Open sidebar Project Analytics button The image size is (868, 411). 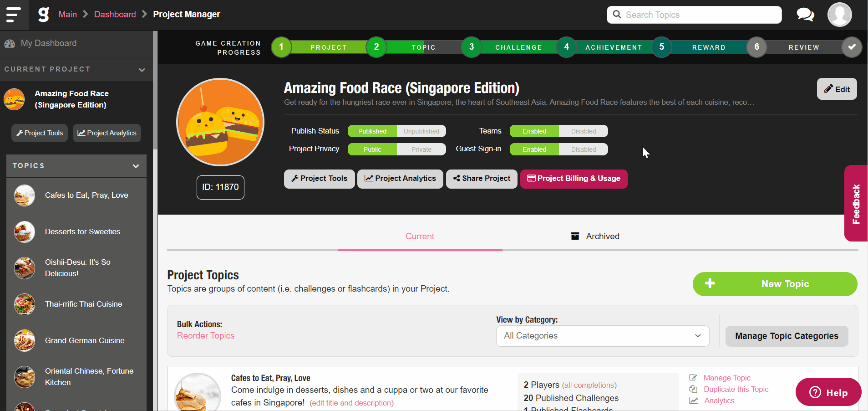[x=107, y=133]
